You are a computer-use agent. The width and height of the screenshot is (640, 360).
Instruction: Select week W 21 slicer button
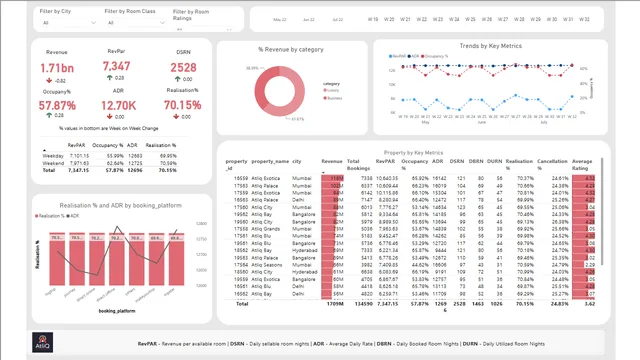tap(405, 19)
